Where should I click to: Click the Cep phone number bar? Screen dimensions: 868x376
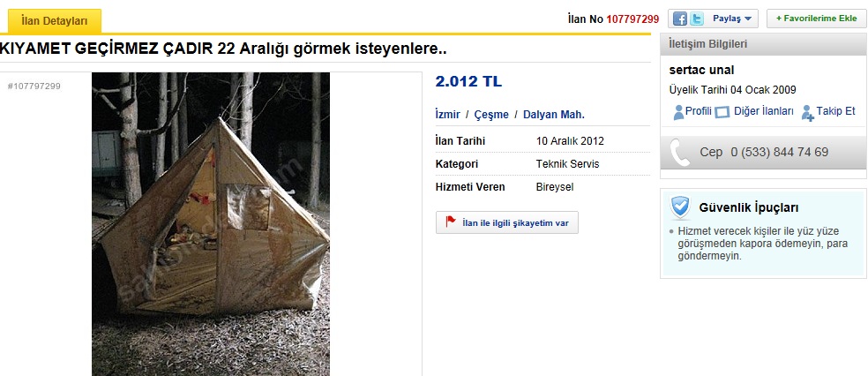pos(764,153)
